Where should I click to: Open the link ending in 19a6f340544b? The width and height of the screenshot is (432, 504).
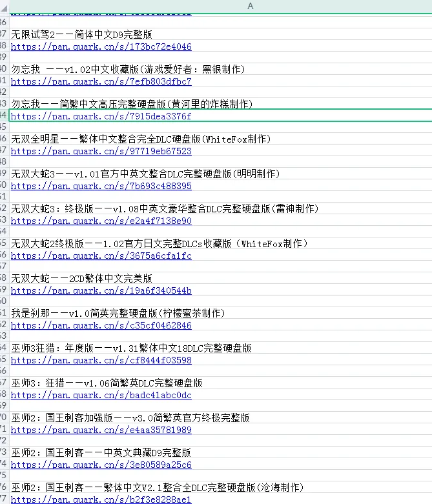[101, 290]
